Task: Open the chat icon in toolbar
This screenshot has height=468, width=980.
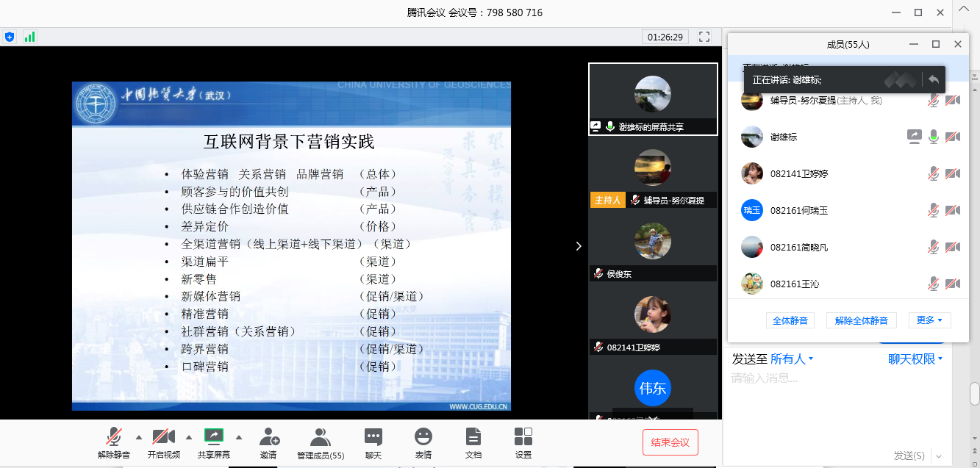Action: pyautogui.click(x=373, y=437)
